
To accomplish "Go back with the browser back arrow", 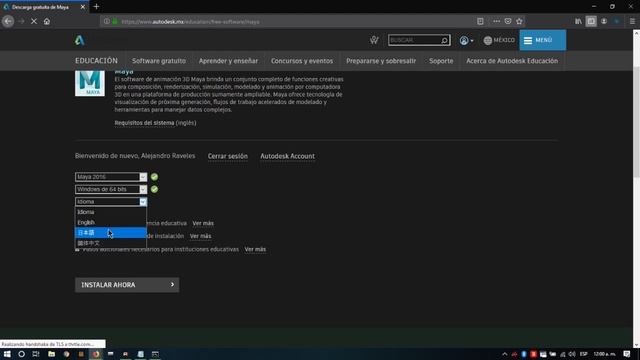I will tap(8, 21).
